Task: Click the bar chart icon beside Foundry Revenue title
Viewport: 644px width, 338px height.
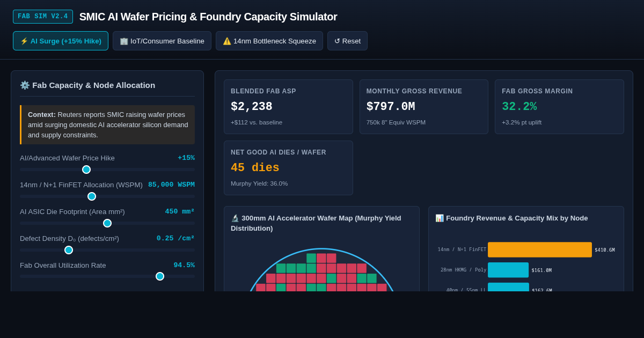Action: click(x=440, y=218)
